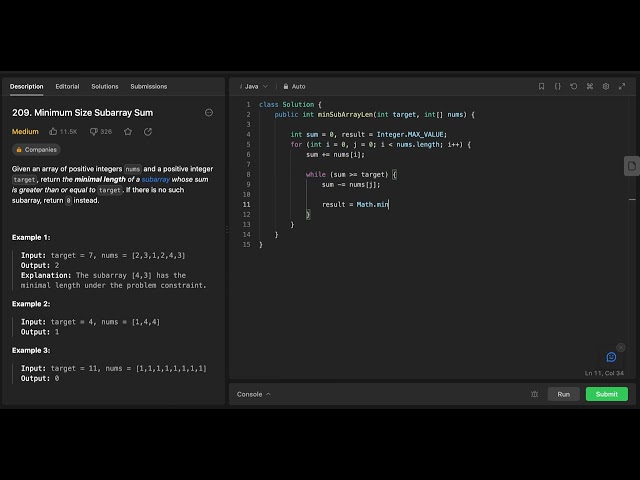The height and width of the screenshot is (480, 640).
Task: Click the code line 'sum += nums[i];'
Action: (335, 155)
